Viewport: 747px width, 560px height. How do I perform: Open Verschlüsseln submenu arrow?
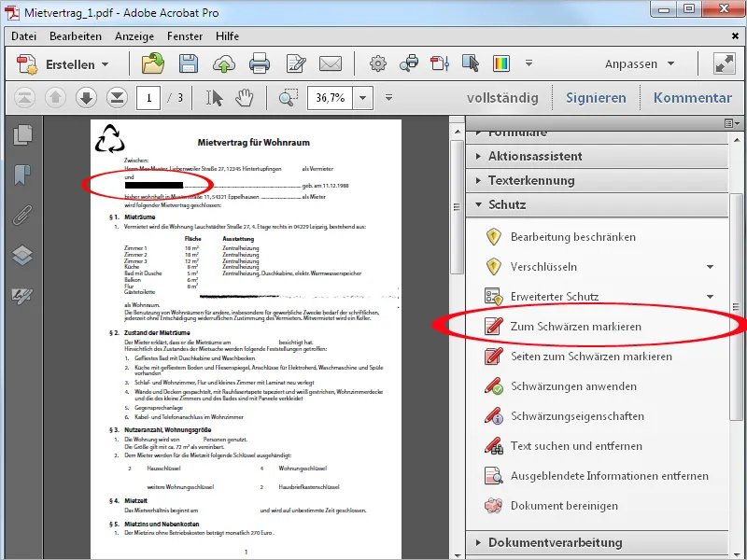710,267
